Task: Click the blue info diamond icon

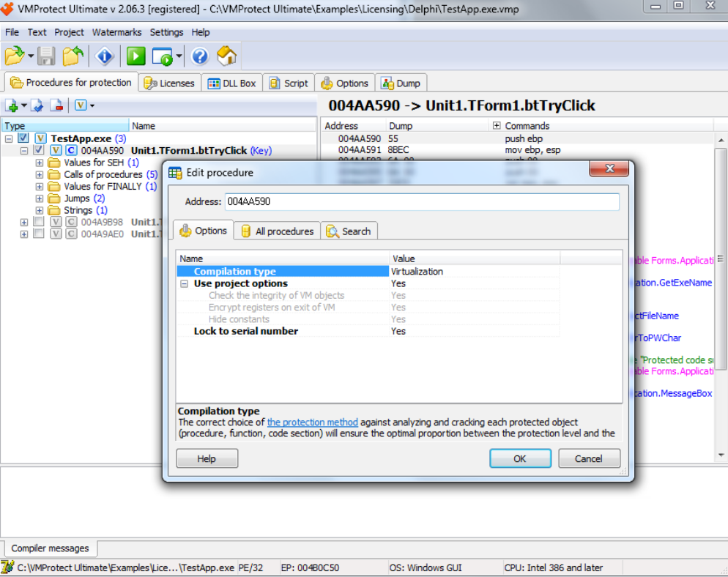Action: 105,56
